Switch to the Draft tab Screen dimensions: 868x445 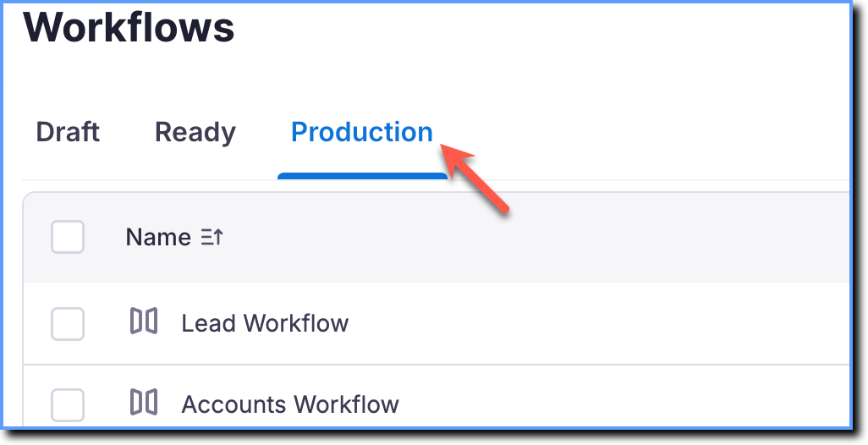68,132
